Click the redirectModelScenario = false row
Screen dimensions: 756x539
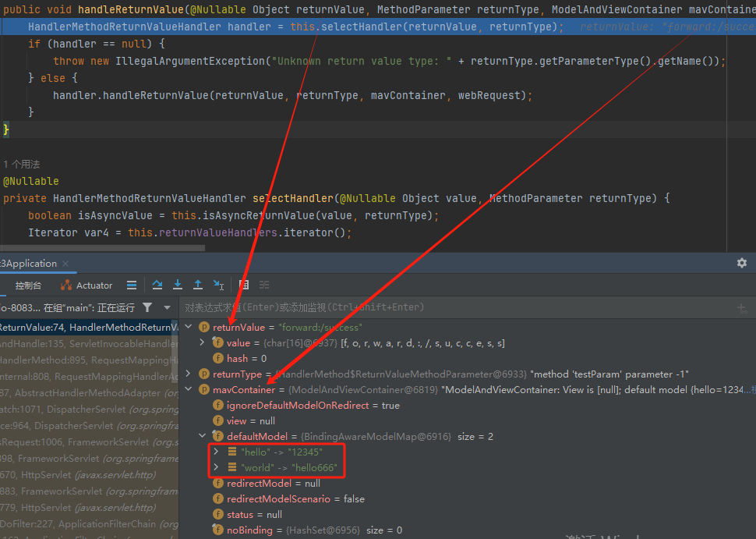click(295, 498)
